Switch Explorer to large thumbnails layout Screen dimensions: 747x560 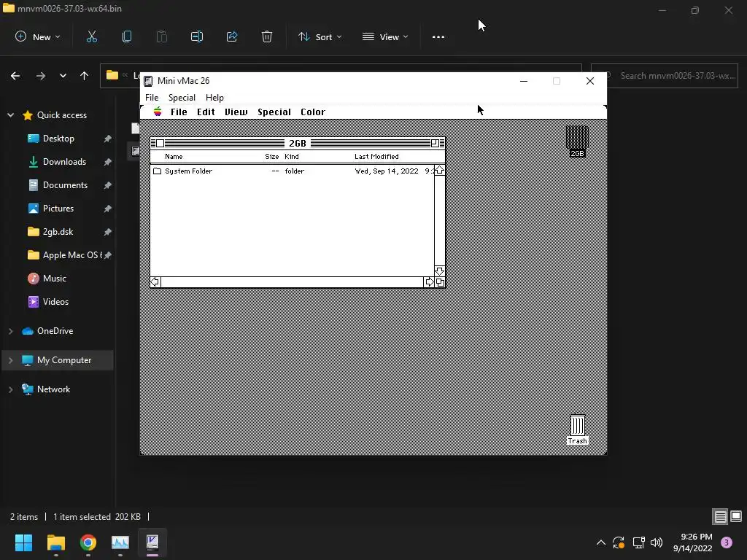click(x=736, y=516)
